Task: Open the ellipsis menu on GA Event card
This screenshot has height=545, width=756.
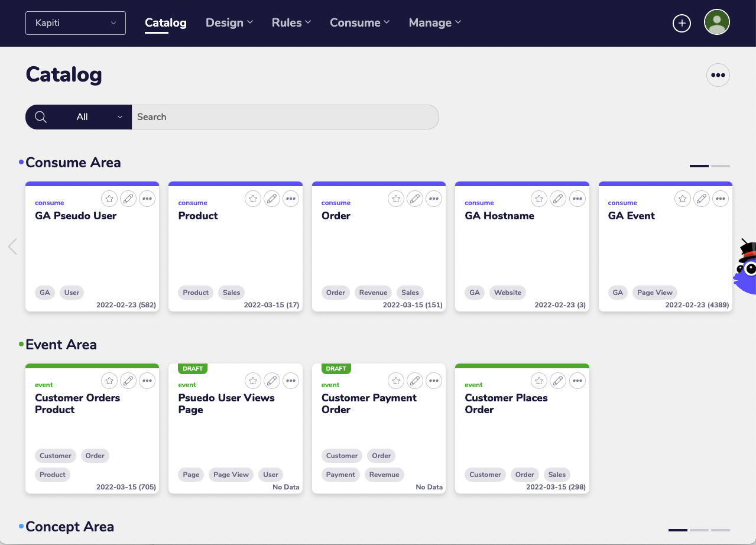Action: click(721, 199)
